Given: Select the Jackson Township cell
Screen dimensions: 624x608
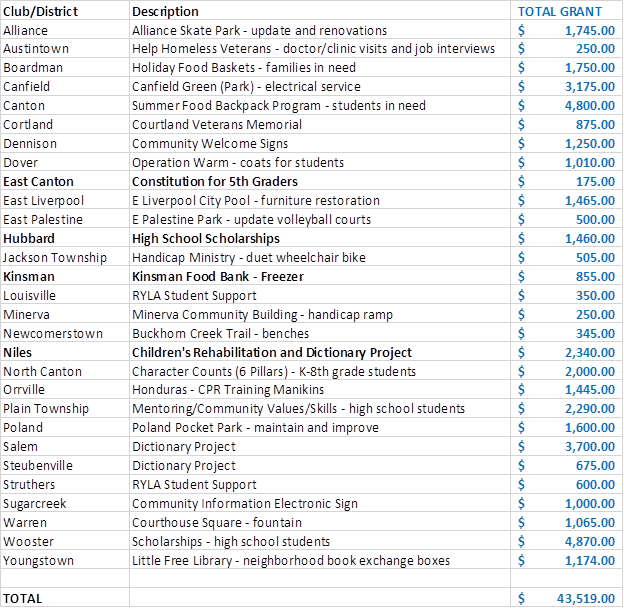Looking at the screenshot, I should click(53, 258).
